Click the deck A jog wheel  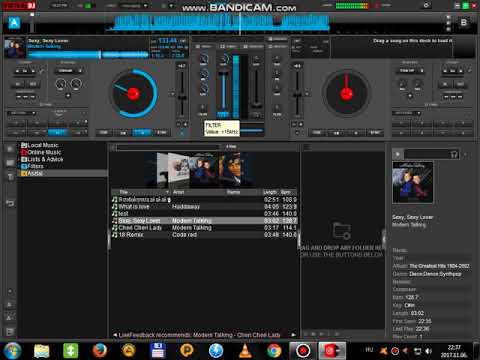[x=134, y=93]
